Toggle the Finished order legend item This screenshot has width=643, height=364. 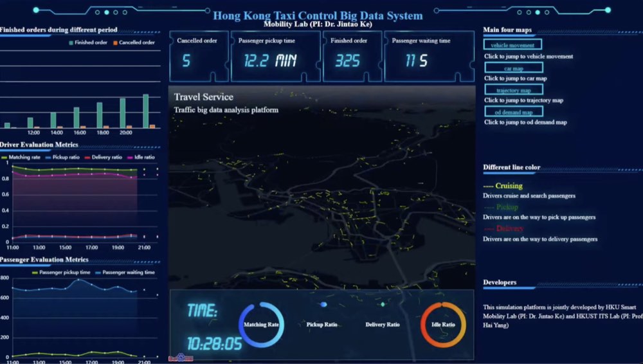88,42
